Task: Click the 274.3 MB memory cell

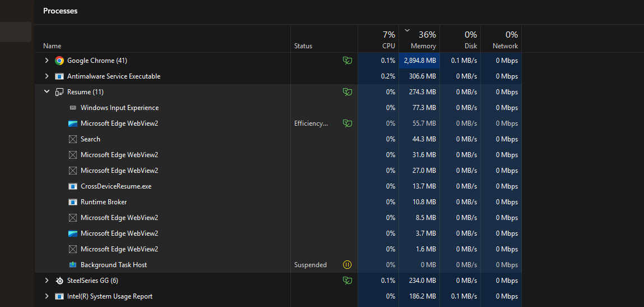Action: click(x=419, y=92)
